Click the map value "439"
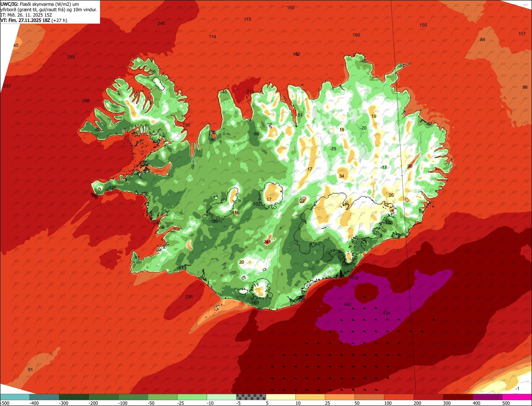The image size is (532, 406). pos(355,278)
